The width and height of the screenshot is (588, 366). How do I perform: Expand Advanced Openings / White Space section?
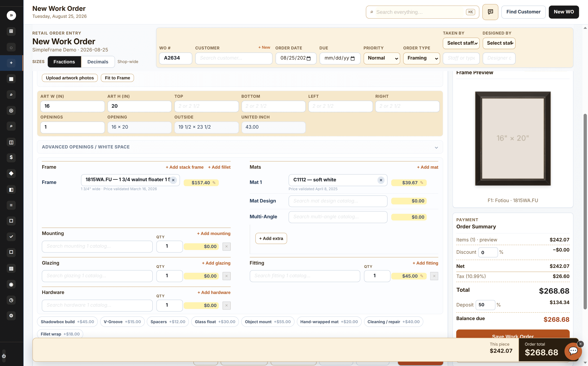tap(240, 147)
